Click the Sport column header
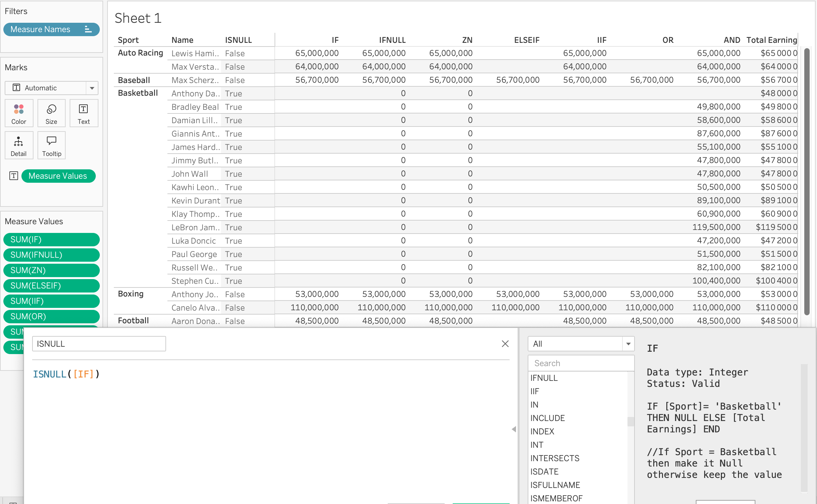The height and width of the screenshot is (504, 817). [x=128, y=40]
